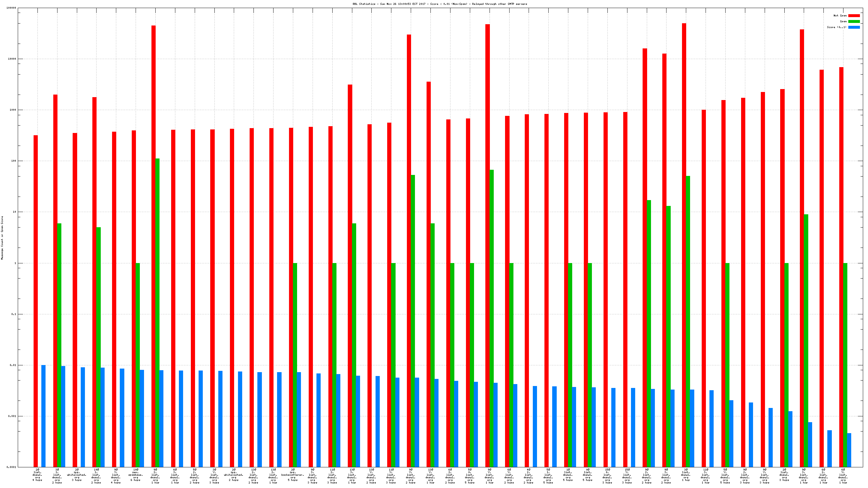Click the blue Score (0..1) legend swatch
Image resolution: width=868 pixels, height=488 pixels.
pos(853,27)
